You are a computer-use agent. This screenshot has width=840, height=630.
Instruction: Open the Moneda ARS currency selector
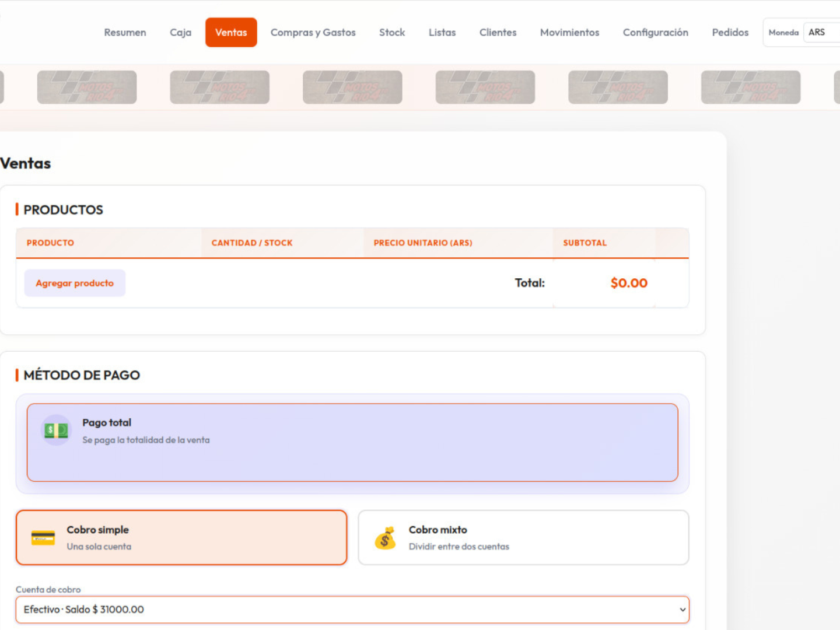(821, 33)
